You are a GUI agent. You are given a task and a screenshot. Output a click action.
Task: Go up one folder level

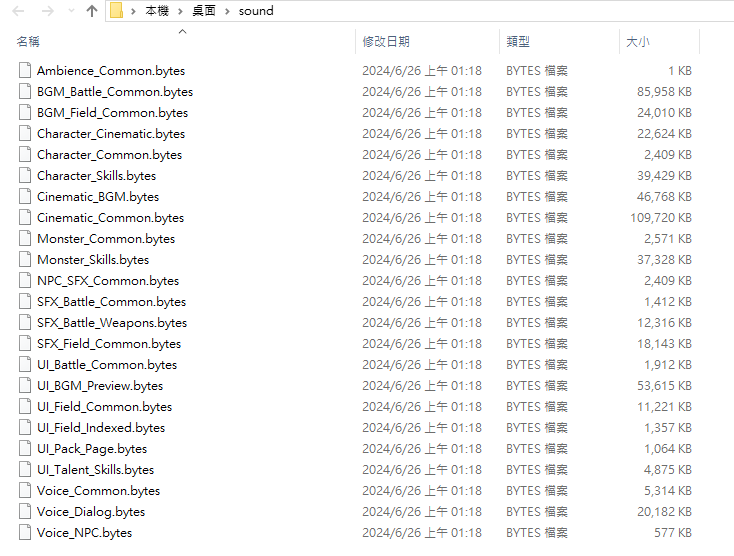(x=92, y=11)
